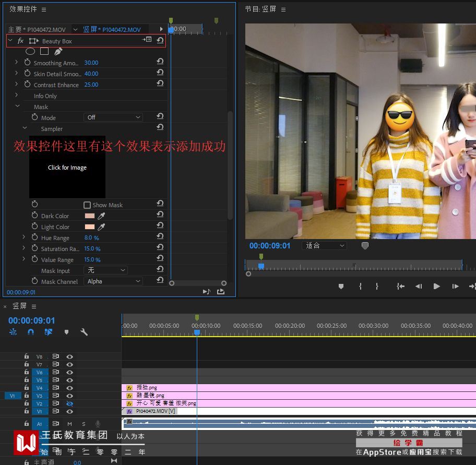This screenshot has width=476, height=465.
Task: Click the Dark Color swatch
Action: point(90,216)
